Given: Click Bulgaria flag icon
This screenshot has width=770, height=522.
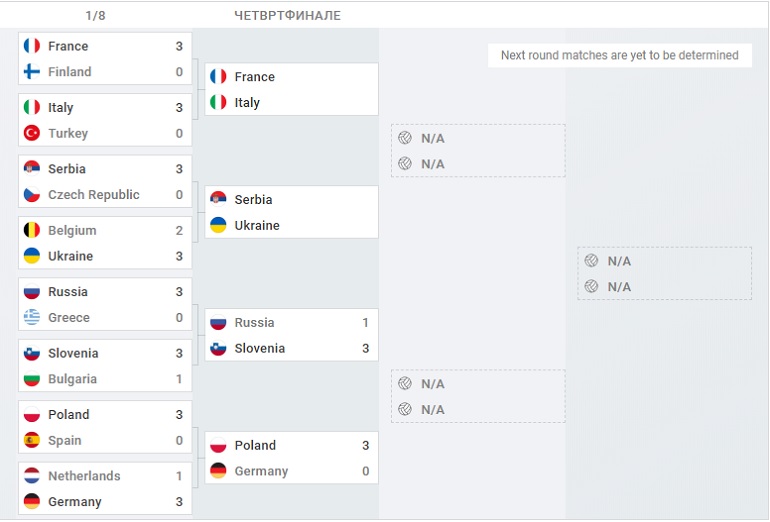Looking at the screenshot, I should (31, 379).
